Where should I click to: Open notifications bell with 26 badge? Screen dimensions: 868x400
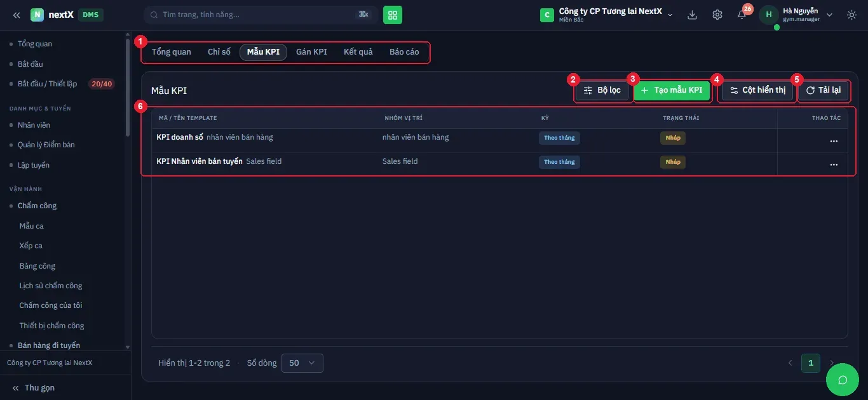click(742, 15)
